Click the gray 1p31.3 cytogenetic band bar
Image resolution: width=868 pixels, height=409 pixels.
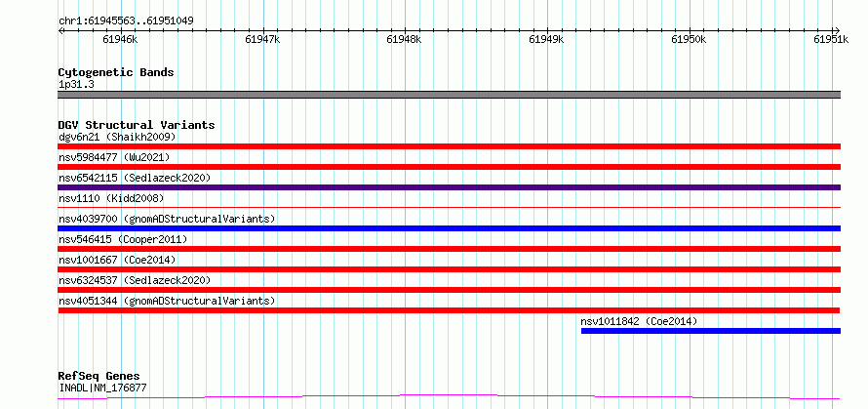tap(450, 95)
